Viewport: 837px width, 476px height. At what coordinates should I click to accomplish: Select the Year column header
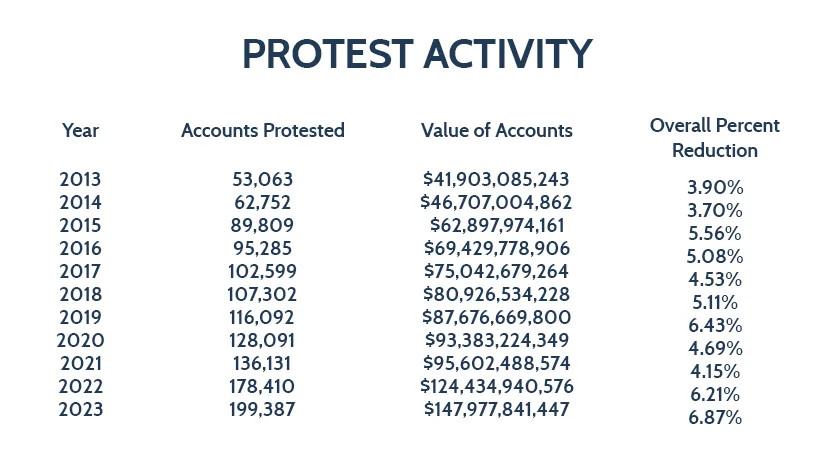coord(80,131)
